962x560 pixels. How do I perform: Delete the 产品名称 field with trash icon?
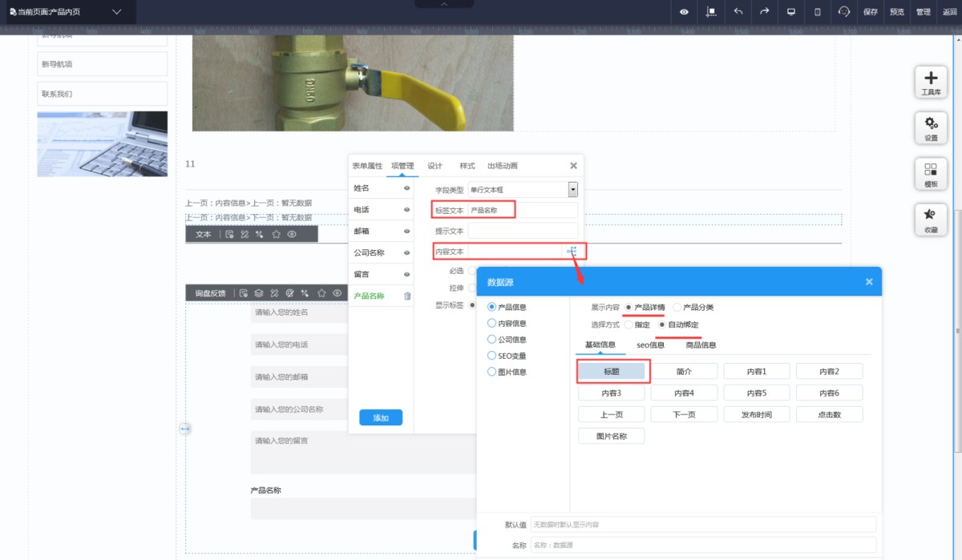pyautogui.click(x=407, y=296)
